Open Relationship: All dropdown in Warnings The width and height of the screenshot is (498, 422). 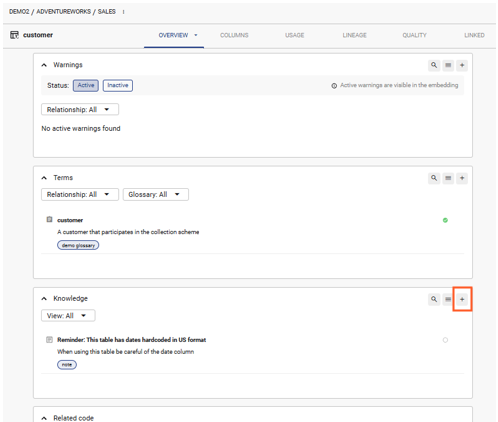[80, 109]
